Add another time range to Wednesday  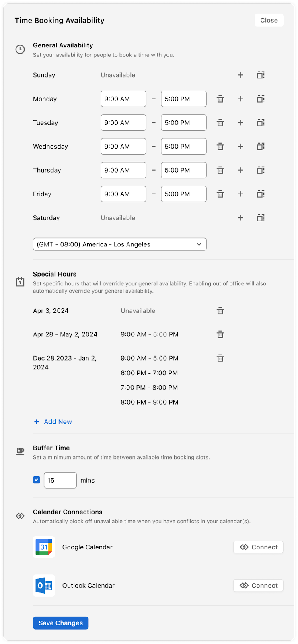(x=240, y=147)
